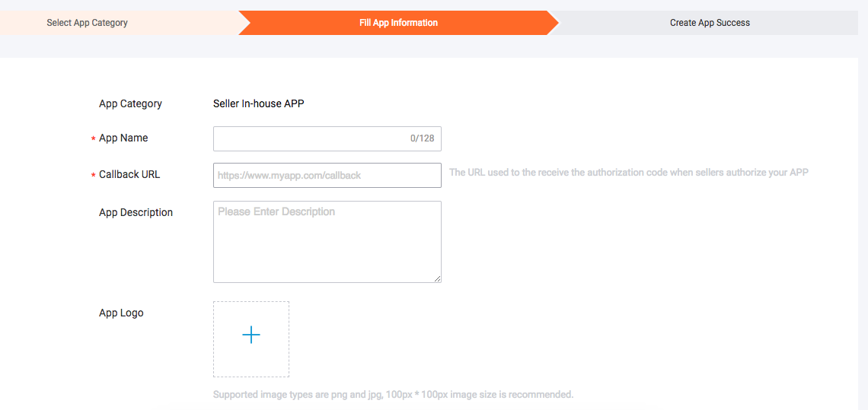
Task: Focus the App Description text area
Action: click(x=327, y=242)
